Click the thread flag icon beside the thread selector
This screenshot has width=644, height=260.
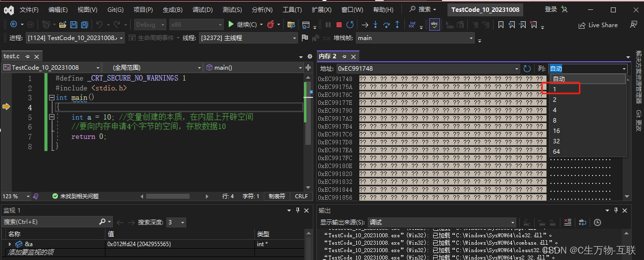pyautogui.click(x=304, y=38)
